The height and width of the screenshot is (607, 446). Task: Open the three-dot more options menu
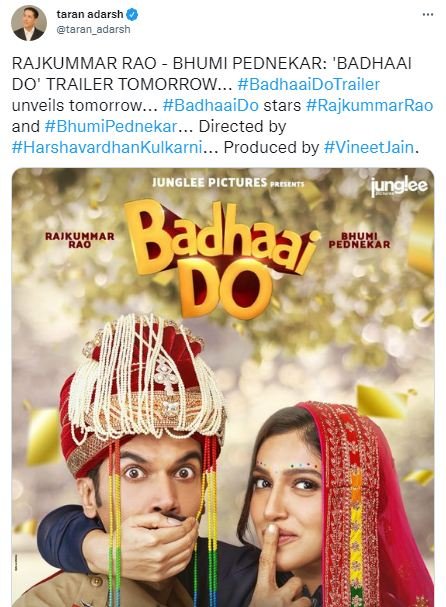tap(428, 15)
